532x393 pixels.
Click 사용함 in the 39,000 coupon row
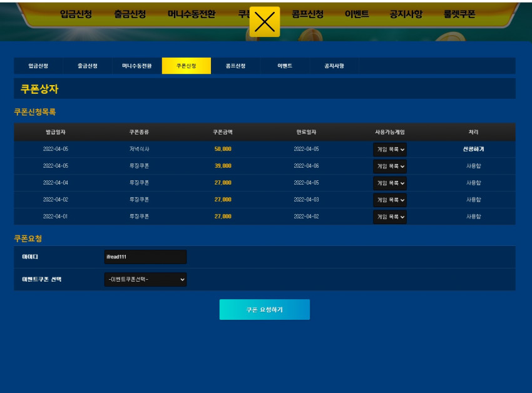pos(474,166)
